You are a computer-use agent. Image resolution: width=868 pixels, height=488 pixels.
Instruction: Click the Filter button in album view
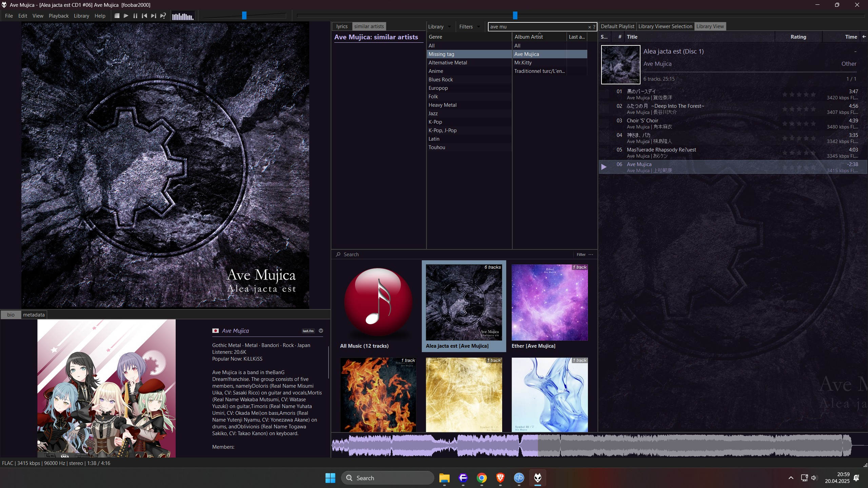pos(581,255)
